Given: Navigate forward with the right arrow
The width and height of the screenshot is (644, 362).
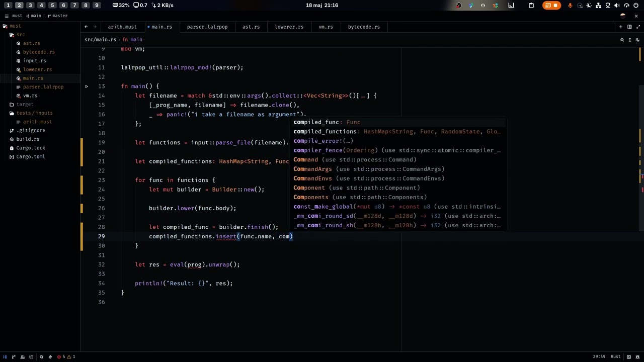Looking at the screenshot, I should (94, 27).
